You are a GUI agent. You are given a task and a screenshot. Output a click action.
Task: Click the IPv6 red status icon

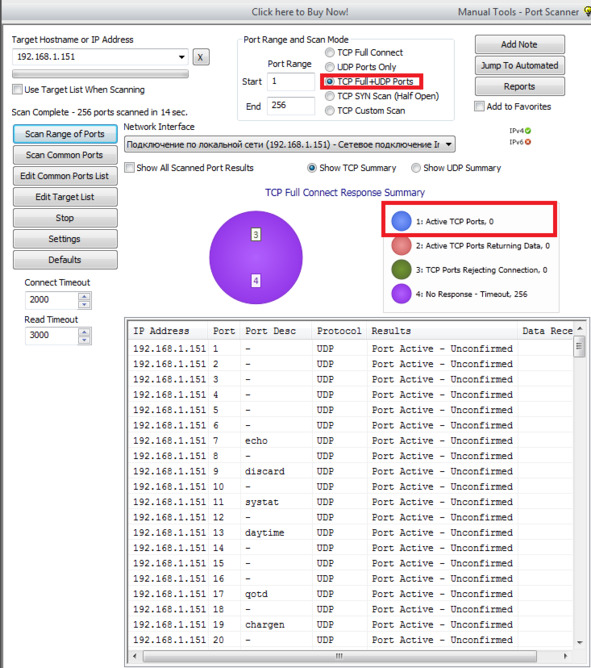(x=528, y=142)
